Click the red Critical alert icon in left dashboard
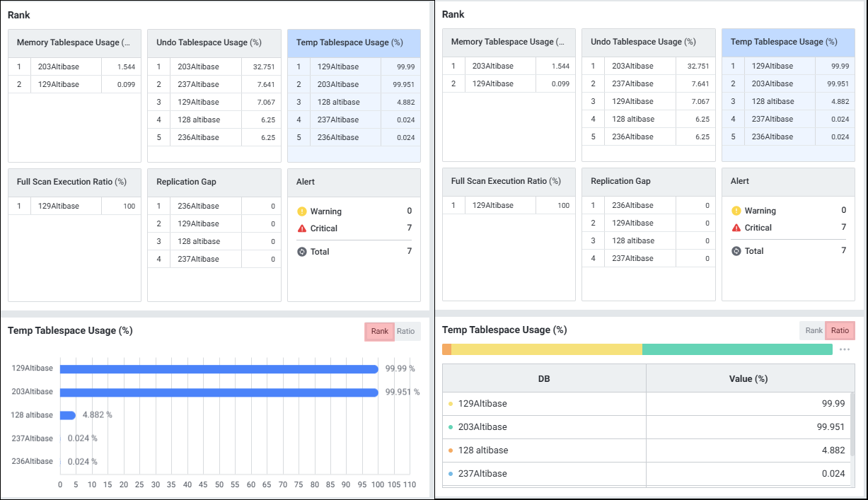This screenshot has height=500, width=868. 302,228
